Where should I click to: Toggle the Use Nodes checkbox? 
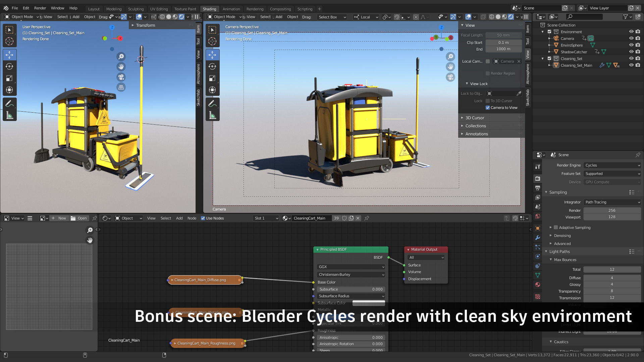click(203, 218)
